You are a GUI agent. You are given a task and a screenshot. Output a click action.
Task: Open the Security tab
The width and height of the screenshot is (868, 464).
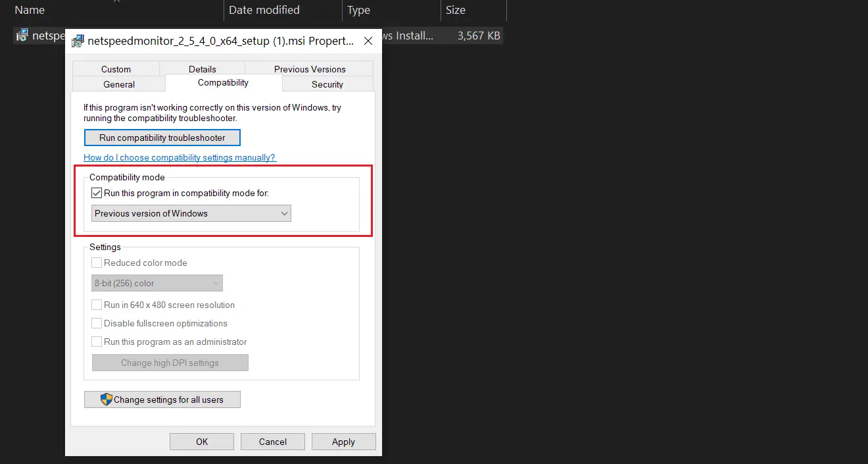(x=327, y=84)
